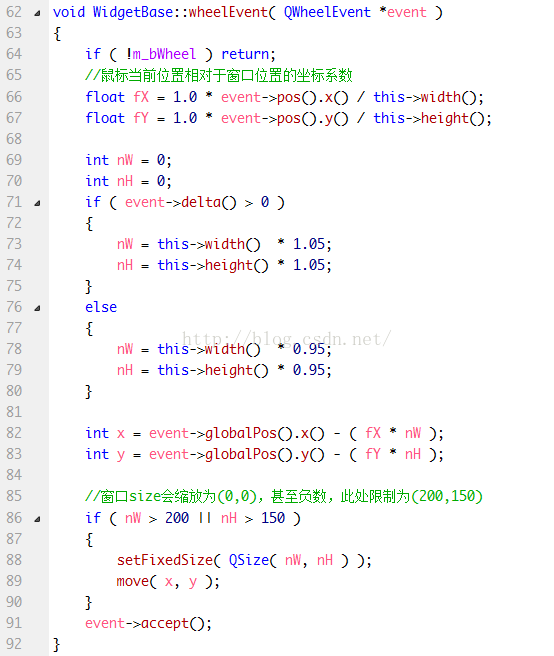Click line number 65 in the gutter
Image resolution: width=554 pixels, height=656 pixels.
(14, 75)
